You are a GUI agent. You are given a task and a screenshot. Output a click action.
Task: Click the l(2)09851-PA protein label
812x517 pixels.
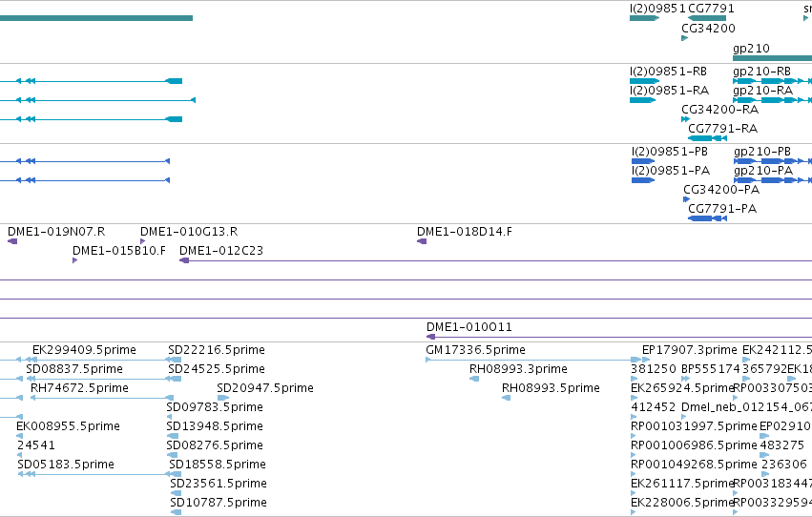pyautogui.click(x=671, y=171)
